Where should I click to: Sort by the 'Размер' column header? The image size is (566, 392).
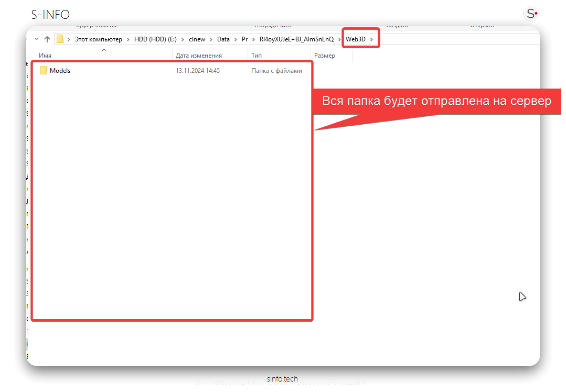click(x=324, y=56)
